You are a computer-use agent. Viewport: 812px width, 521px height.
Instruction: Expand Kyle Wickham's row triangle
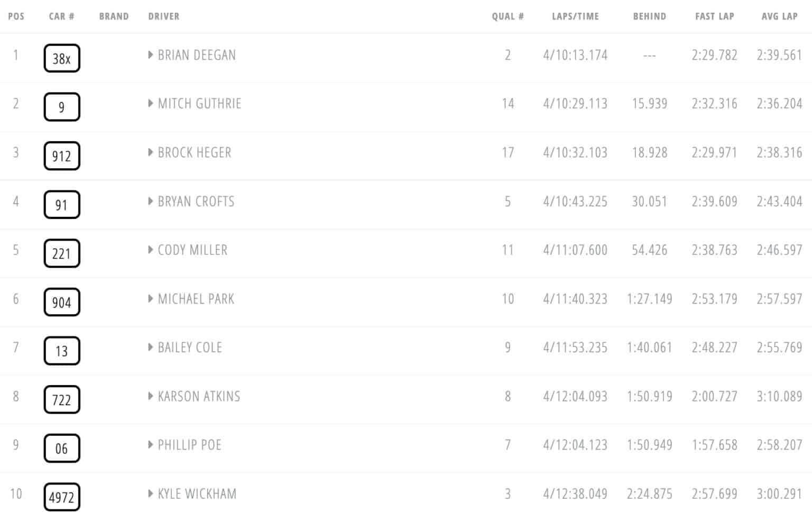[151, 493]
